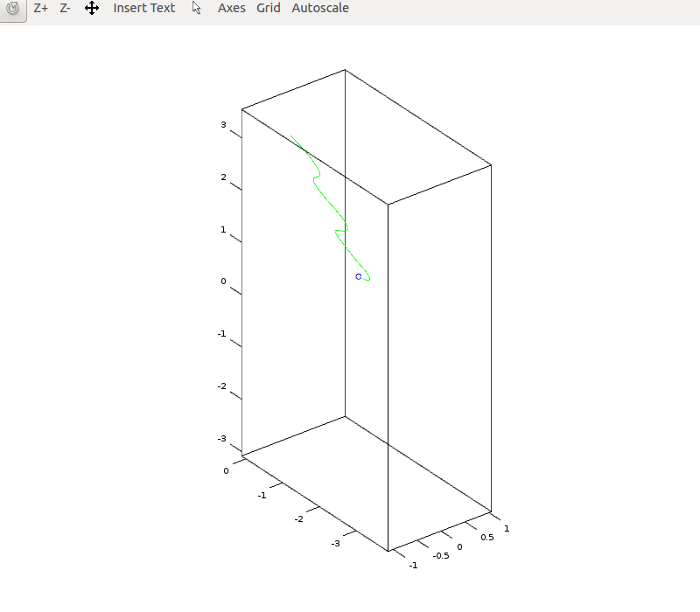Click the bottom-right axis label -0.5
The height and width of the screenshot is (612, 700).
click(x=442, y=555)
